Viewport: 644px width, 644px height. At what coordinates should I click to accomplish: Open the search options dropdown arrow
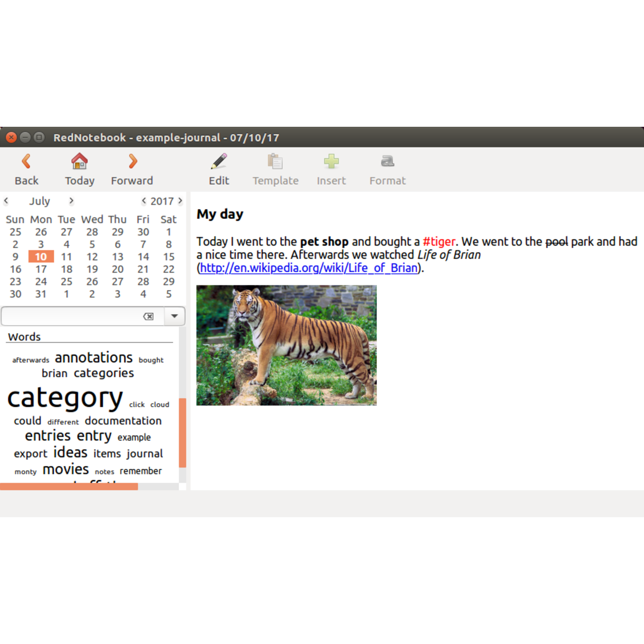click(174, 316)
